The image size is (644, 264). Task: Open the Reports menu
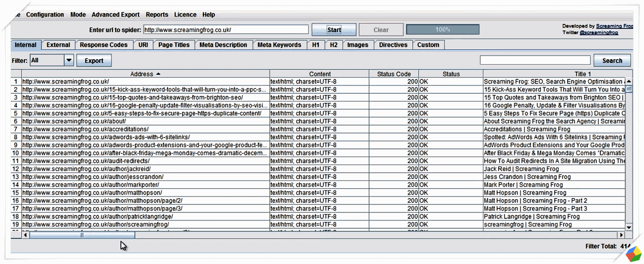coord(157,15)
